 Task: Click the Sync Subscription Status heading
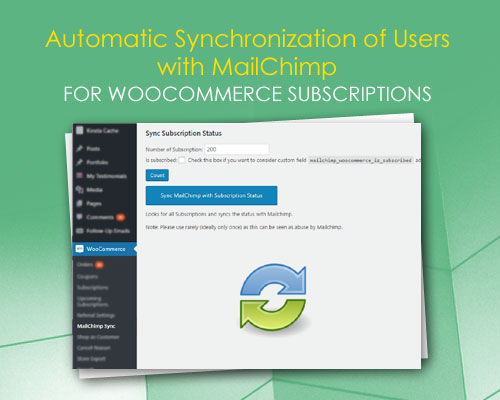click(x=183, y=133)
